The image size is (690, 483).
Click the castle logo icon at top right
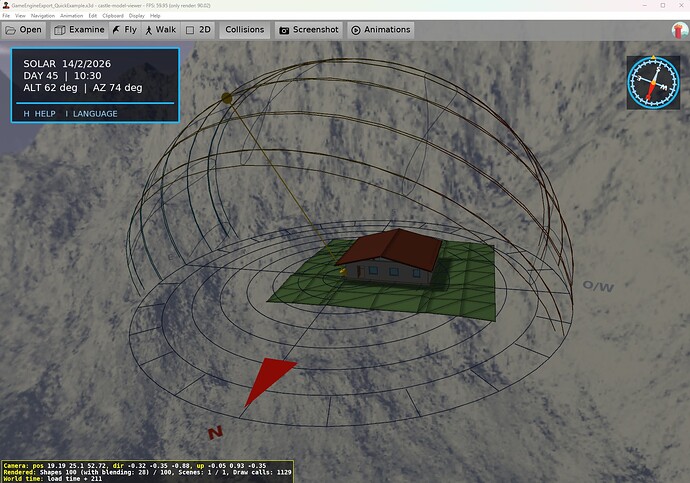(x=680, y=30)
